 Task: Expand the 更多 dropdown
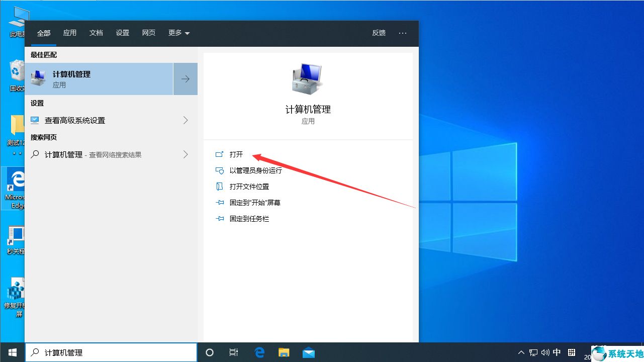(179, 33)
